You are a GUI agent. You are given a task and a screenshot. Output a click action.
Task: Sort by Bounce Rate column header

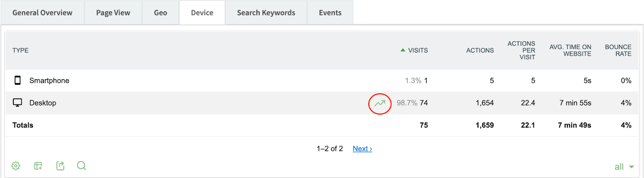click(618, 50)
